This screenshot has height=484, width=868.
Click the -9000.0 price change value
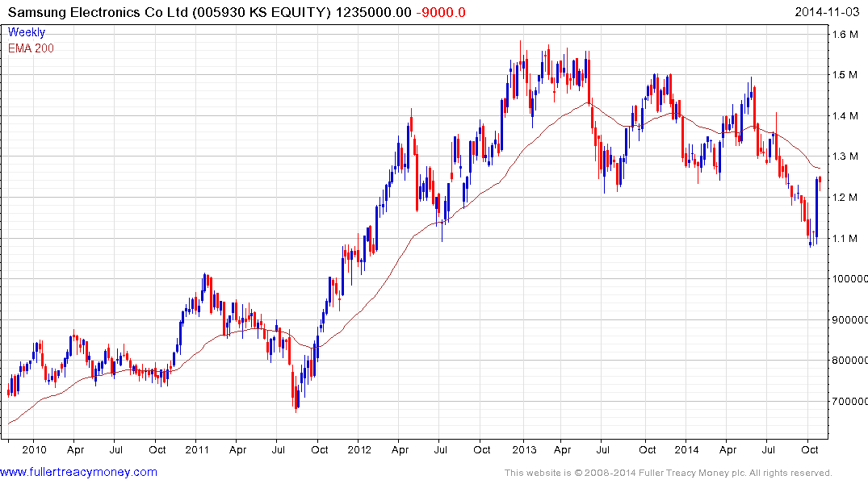tap(441, 12)
